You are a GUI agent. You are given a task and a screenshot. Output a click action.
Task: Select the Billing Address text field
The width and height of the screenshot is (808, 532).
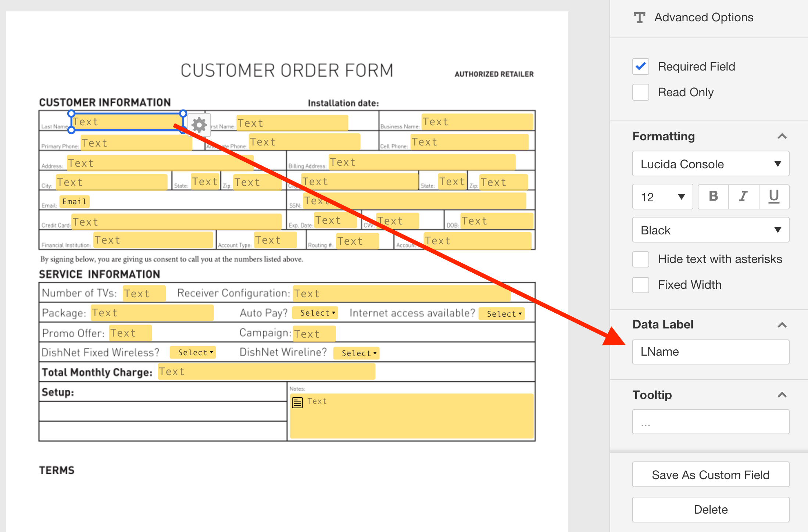(x=422, y=162)
